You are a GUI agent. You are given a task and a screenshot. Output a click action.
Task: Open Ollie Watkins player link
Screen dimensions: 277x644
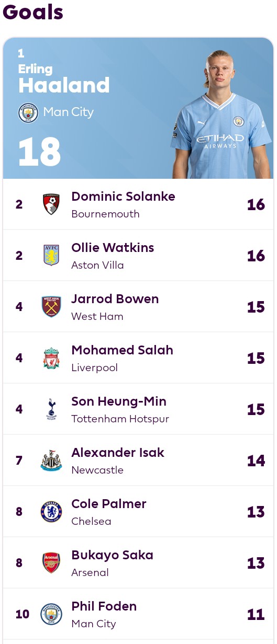[x=113, y=248]
